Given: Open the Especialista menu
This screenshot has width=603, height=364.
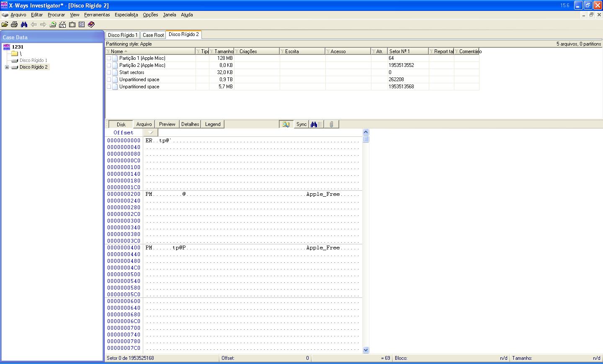Looking at the screenshot, I should click(x=126, y=15).
